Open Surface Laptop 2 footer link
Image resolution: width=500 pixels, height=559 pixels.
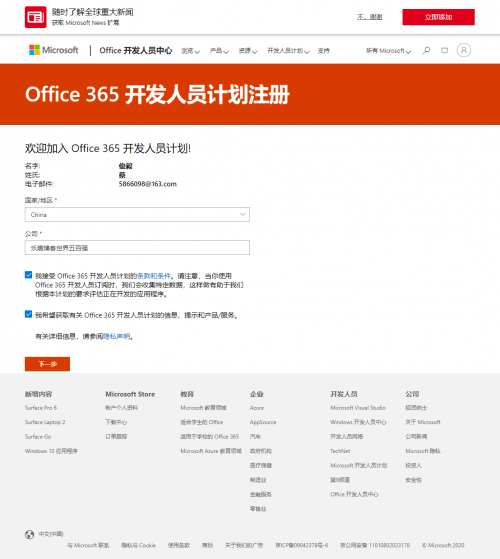(45, 422)
